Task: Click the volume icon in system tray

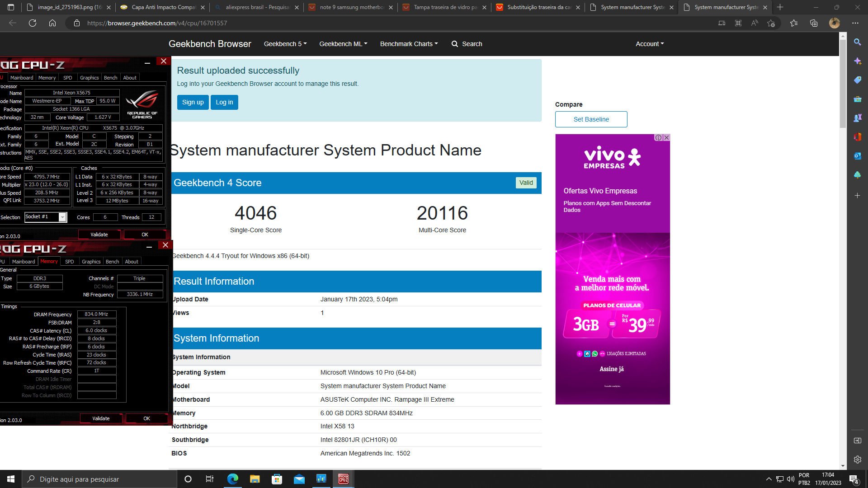Action: click(790, 479)
